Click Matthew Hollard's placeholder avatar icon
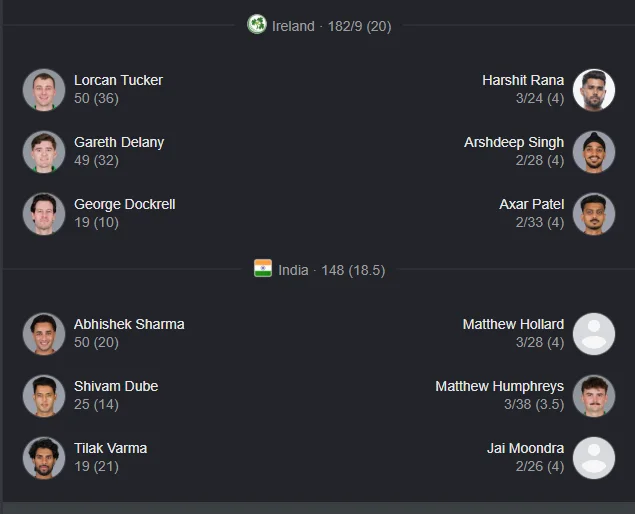This screenshot has width=635, height=514. [x=594, y=334]
